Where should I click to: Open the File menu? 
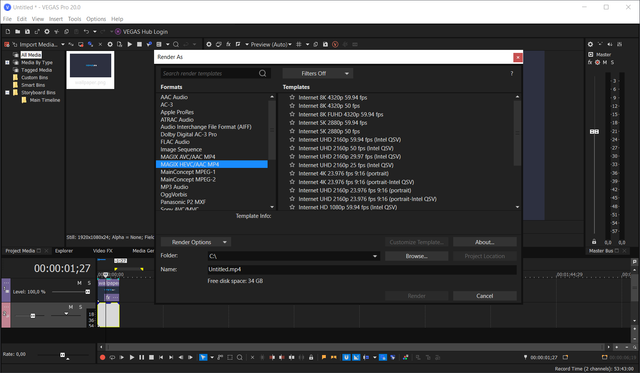[7, 19]
